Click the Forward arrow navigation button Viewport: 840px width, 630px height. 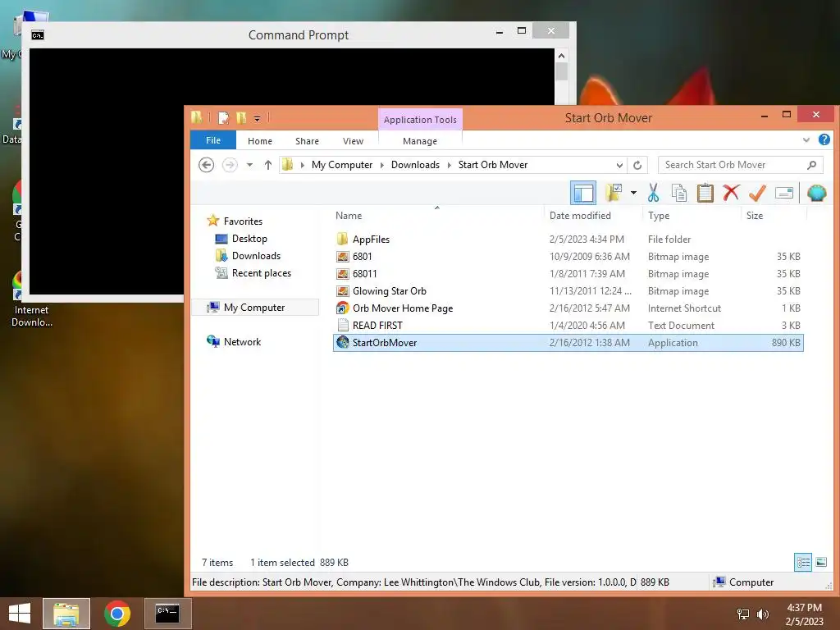[230, 164]
